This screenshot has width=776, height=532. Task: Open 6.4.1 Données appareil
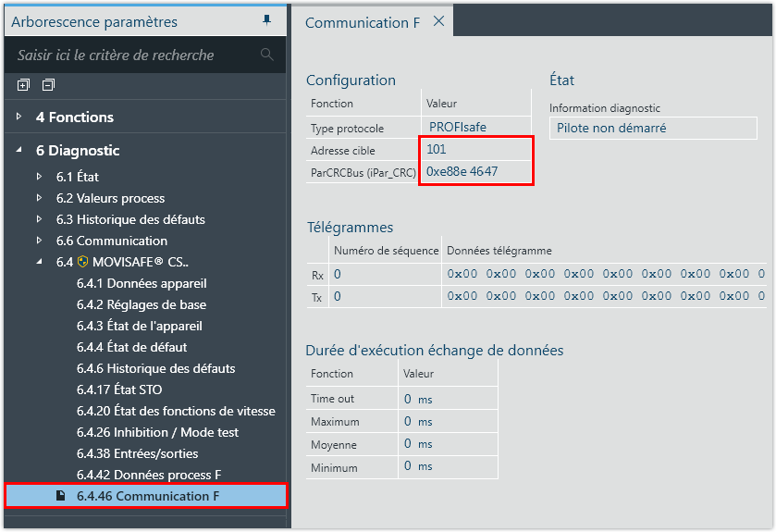[142, 283]
